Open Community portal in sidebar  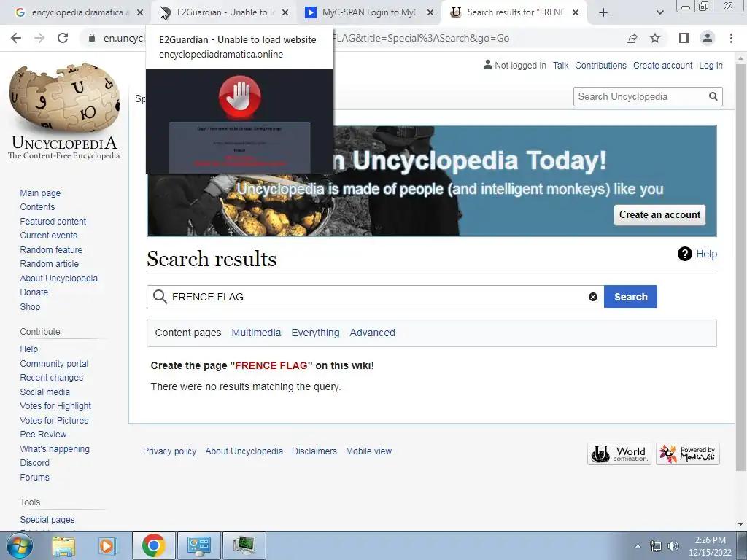[54, 363]
